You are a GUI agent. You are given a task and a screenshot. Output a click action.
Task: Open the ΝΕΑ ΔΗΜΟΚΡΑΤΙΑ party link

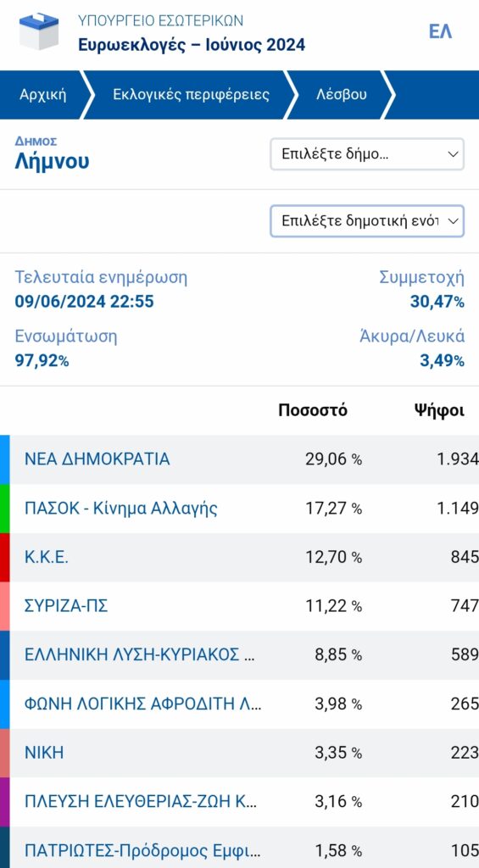coord(97,459)
